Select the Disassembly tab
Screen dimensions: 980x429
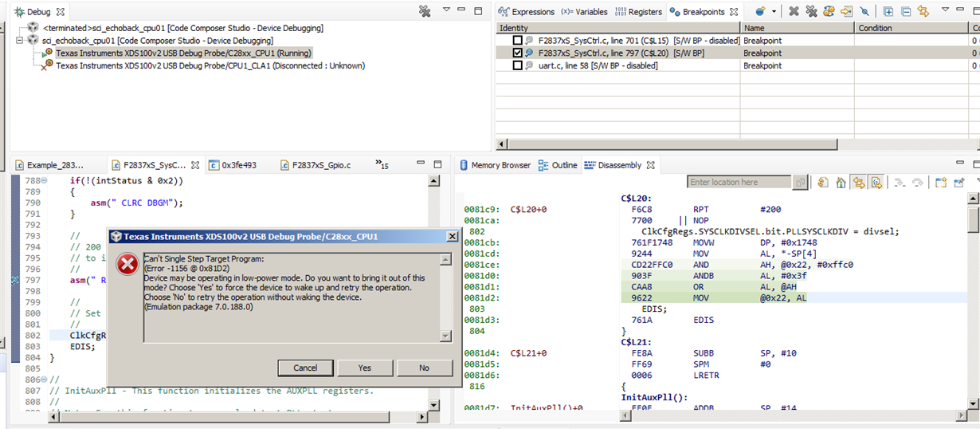[613, 165]
